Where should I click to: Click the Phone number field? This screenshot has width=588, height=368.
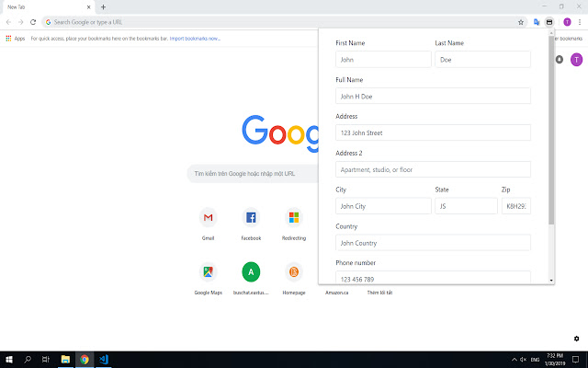pos(433,278)
